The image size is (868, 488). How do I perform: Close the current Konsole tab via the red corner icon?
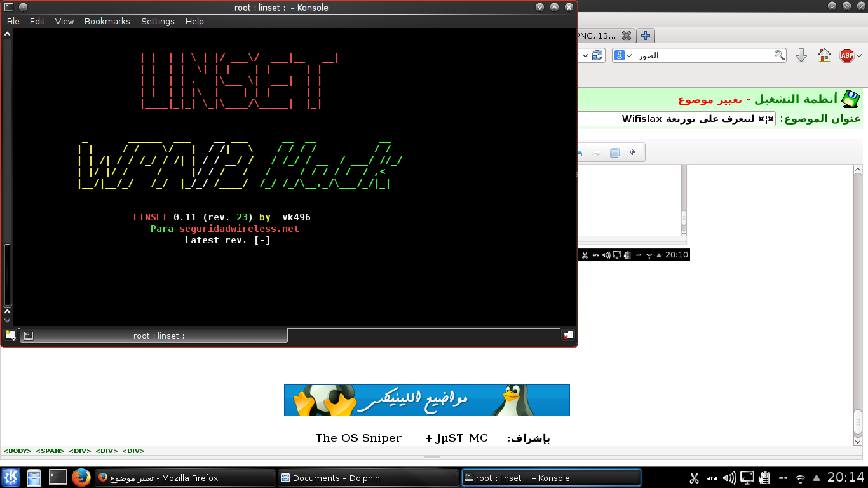tap(567, 335)
